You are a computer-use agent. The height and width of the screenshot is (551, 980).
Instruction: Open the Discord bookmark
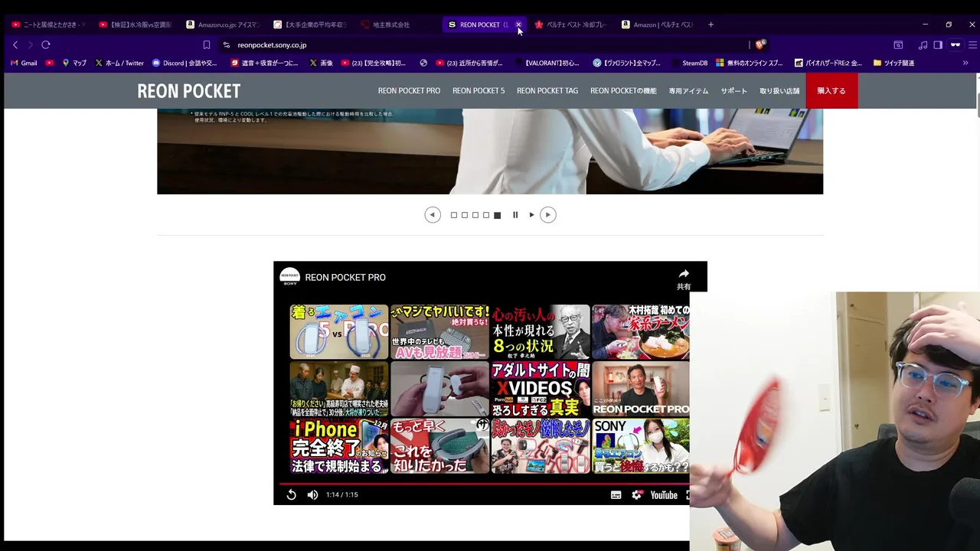coord(185,63)
